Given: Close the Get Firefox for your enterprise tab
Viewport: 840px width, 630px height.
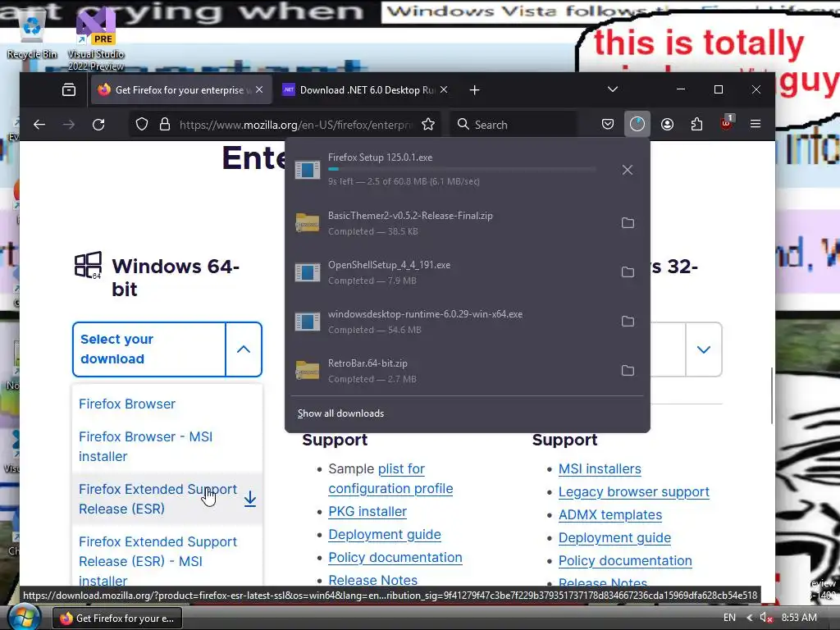Looking at the screenshot, I should pyautogui.click(x=259, y=89).
